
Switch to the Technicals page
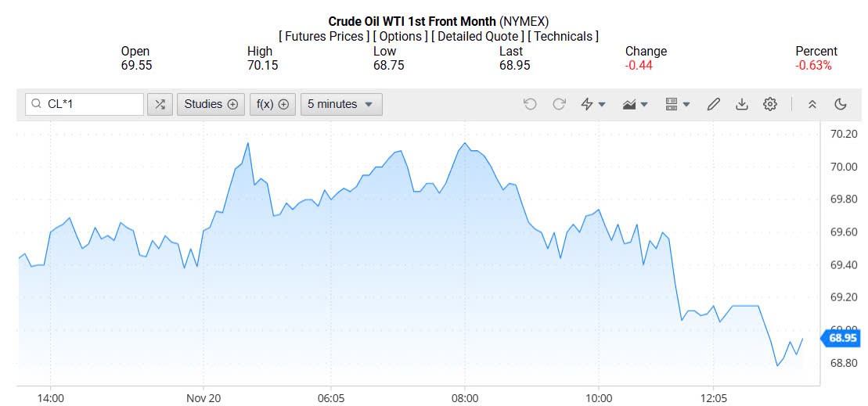[x=564, y=36]
